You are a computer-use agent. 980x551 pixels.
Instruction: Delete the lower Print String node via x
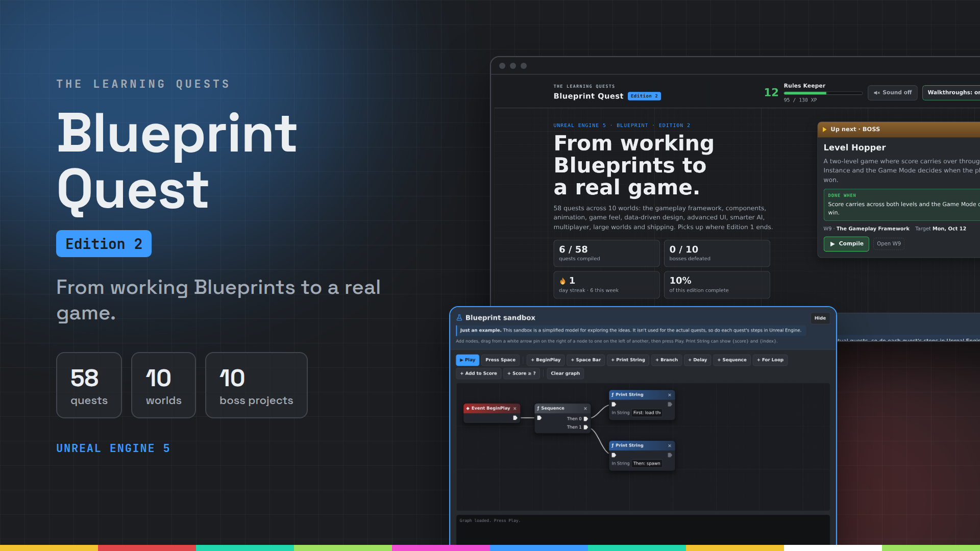point(670,445)
